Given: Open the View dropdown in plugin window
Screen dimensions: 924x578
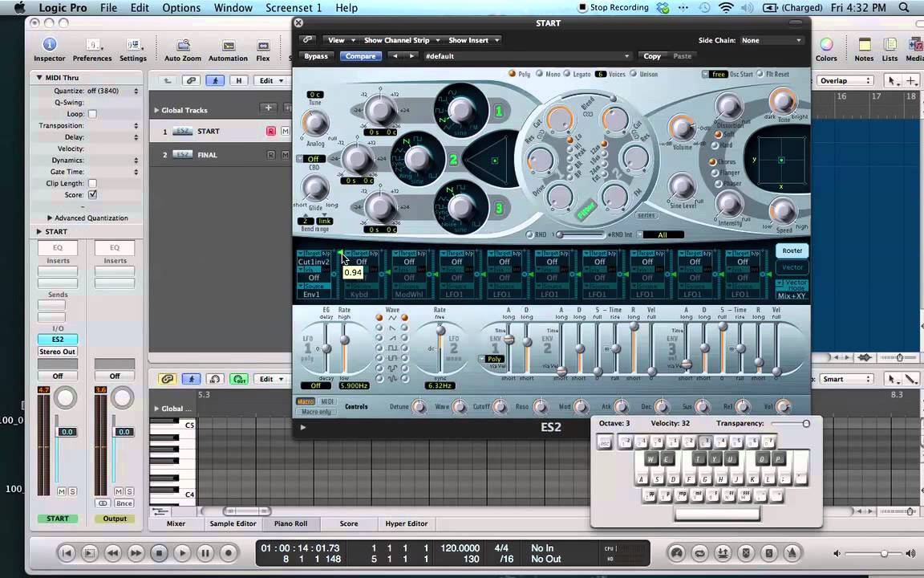Looking at the screenshot, I should coord(342,40).
